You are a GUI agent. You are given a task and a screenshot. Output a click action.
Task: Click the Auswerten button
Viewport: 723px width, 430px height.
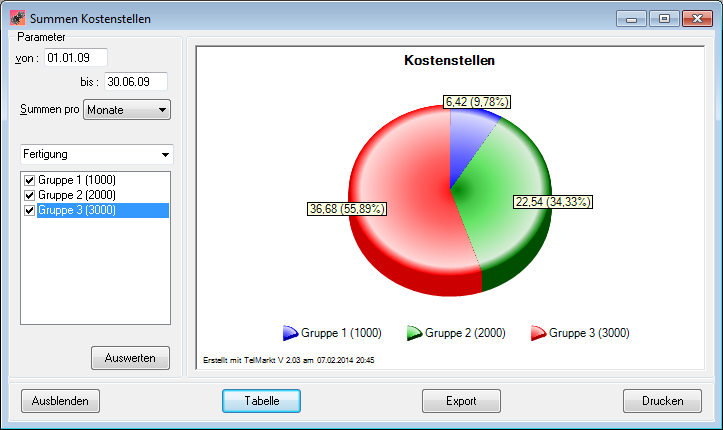click(x=130, y=357)
